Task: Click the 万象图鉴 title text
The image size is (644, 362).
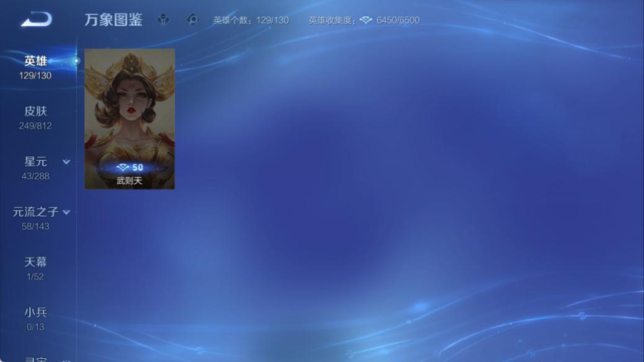Action: 114,20
